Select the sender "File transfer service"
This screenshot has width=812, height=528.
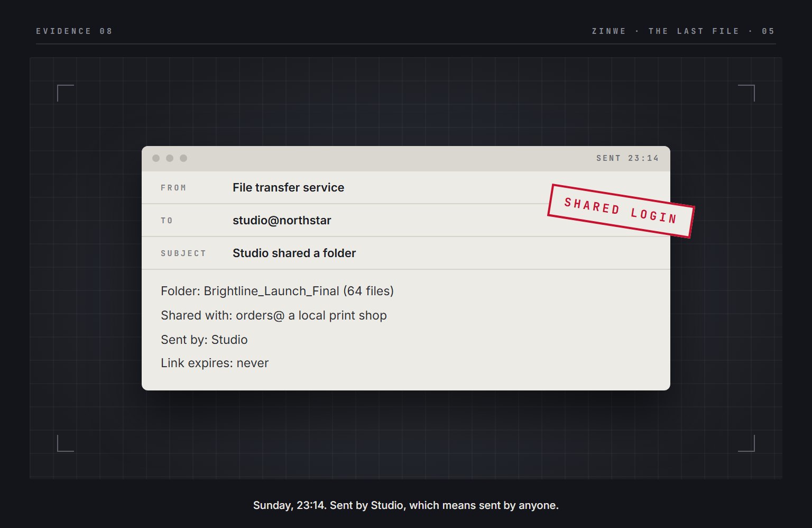(288, 187)
